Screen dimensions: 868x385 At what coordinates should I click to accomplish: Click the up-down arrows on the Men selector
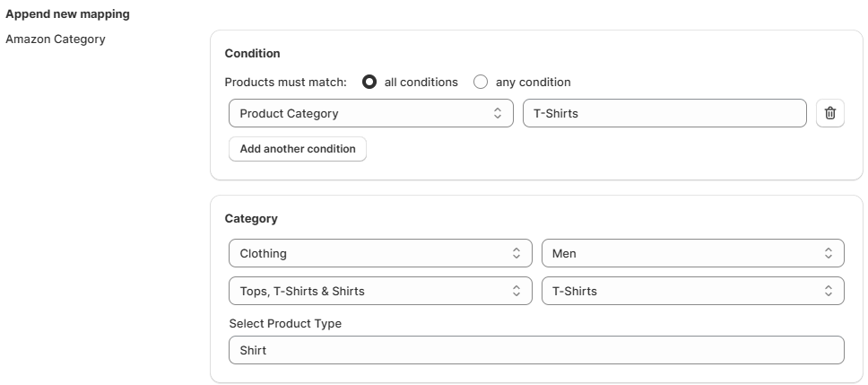point(829,253)
